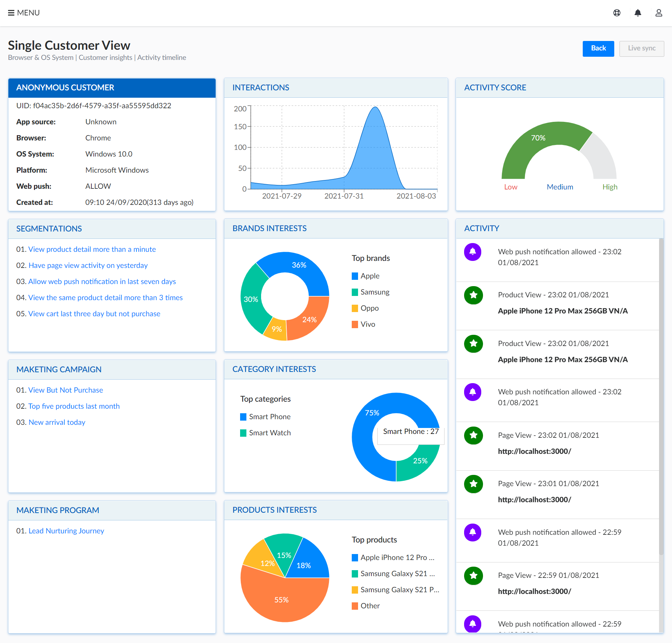672x643 pixels.
Task: Toggle Other legend in top products
Action: pos(366,606)
